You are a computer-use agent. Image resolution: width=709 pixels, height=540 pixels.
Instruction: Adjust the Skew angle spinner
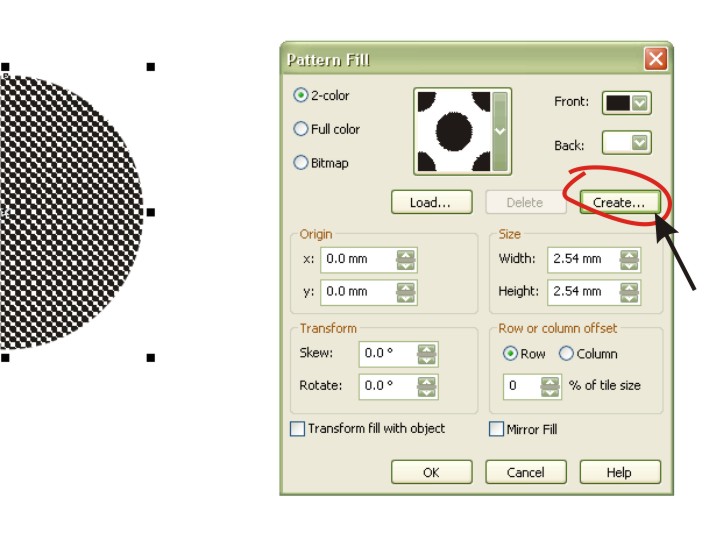426,354
